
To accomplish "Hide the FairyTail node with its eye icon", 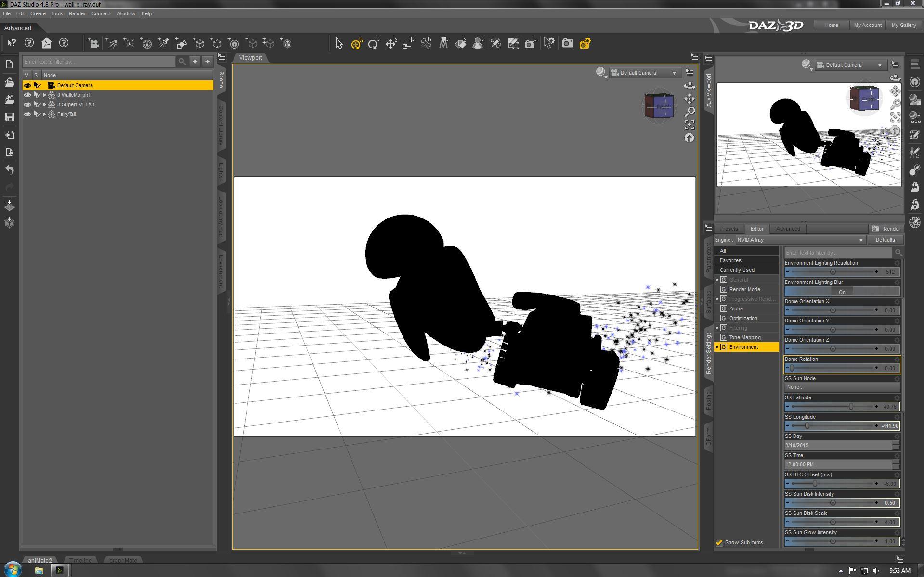I will [27, 114].
